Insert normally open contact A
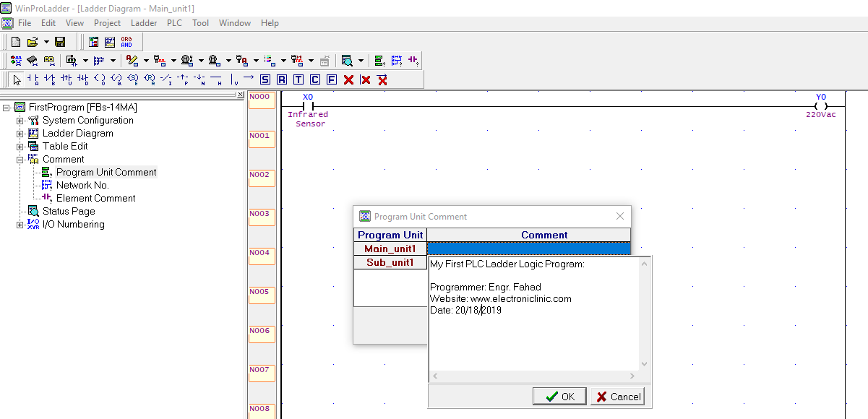This screenshot has width=868, height=419. 33,79
